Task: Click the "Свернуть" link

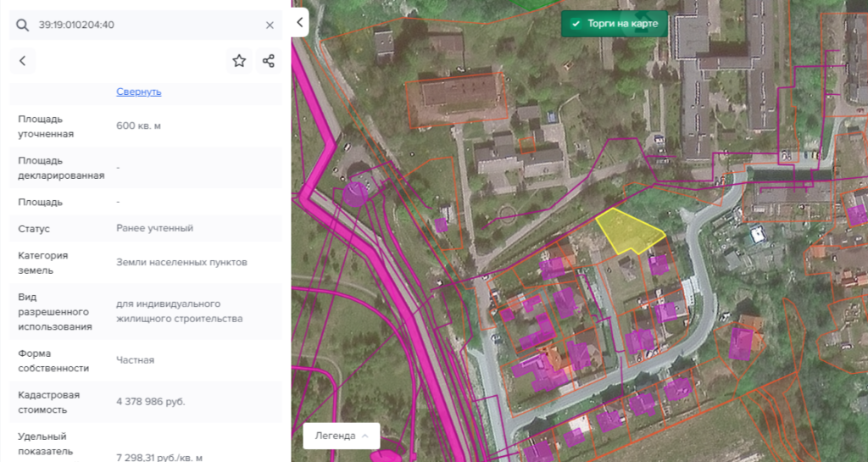Action: (138, 92)
